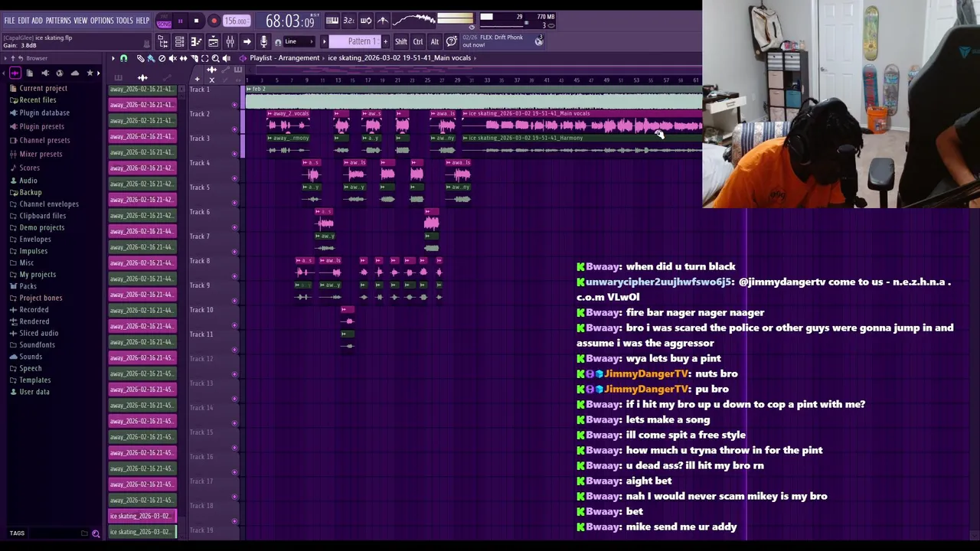Viewport: 980px width, 551px height.
Task: Toggle mute dot on Track 4
Action: click(235, 178)
